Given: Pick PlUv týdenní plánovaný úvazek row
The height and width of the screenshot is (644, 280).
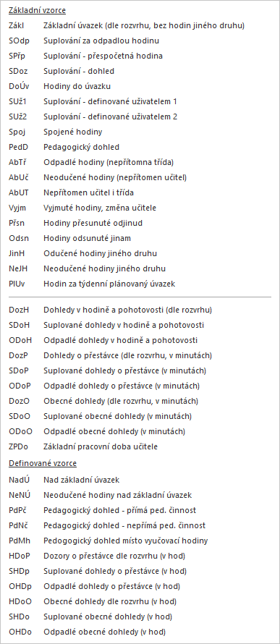Looking at the screenshot, I should 92,284.
